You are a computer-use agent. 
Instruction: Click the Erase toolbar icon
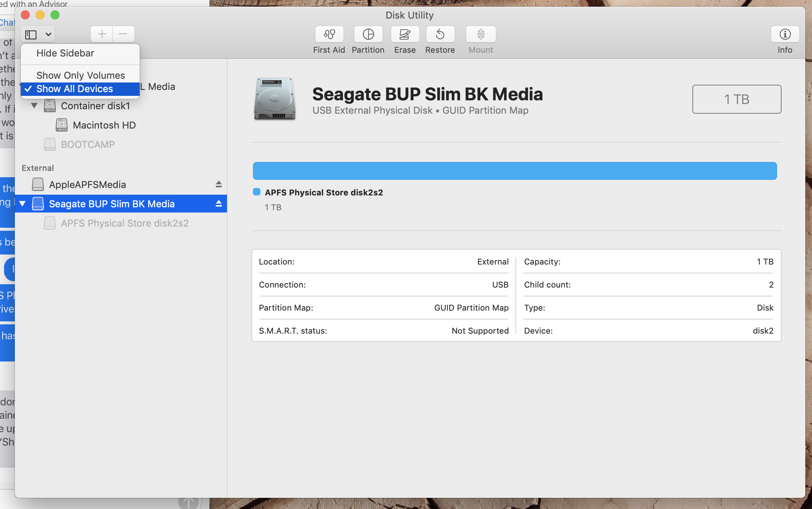coord(405,35)
